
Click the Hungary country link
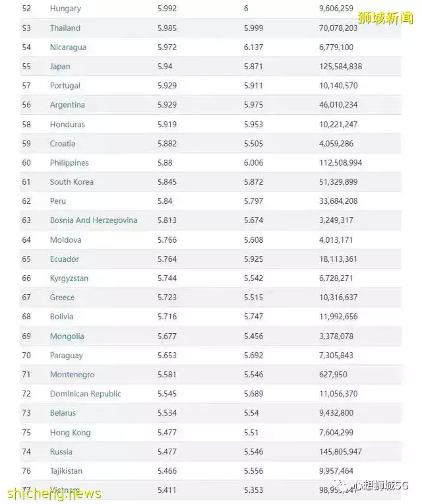point(65,9)
